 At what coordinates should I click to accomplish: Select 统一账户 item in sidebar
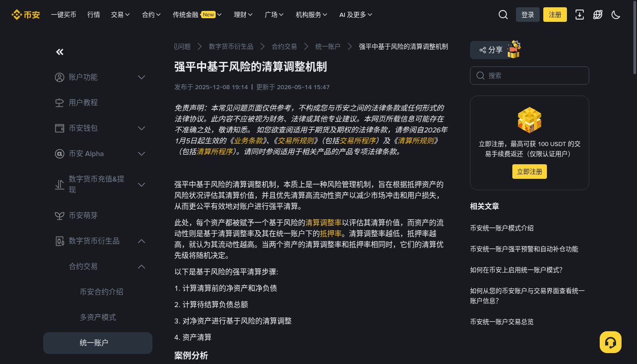pos(98,343)
